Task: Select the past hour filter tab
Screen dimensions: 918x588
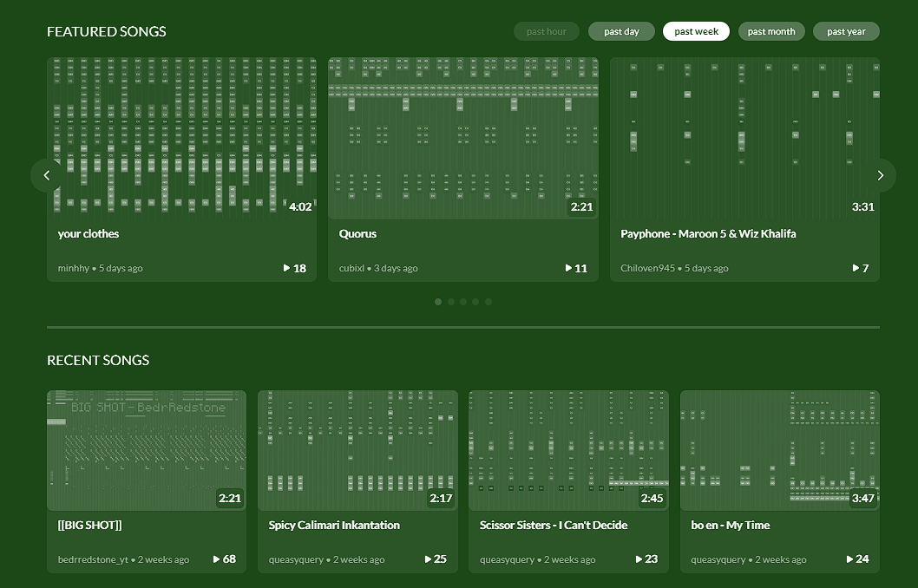Action: (546, 31)
